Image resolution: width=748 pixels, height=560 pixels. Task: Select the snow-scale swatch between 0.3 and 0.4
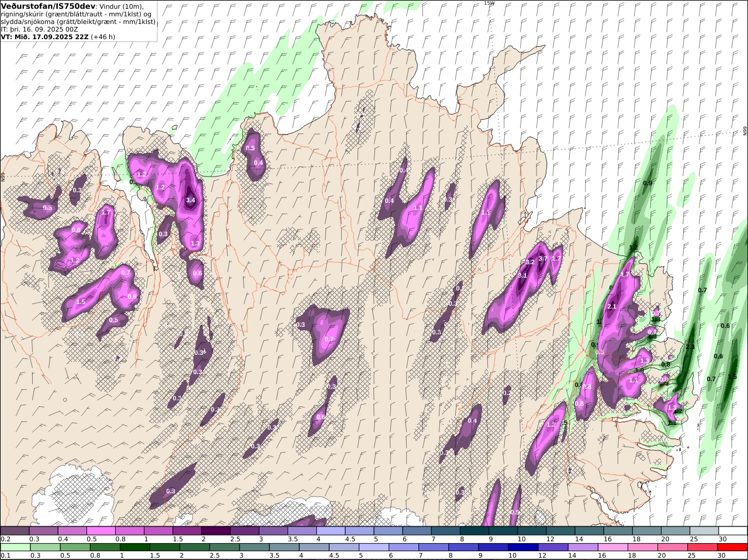(44, 531)
